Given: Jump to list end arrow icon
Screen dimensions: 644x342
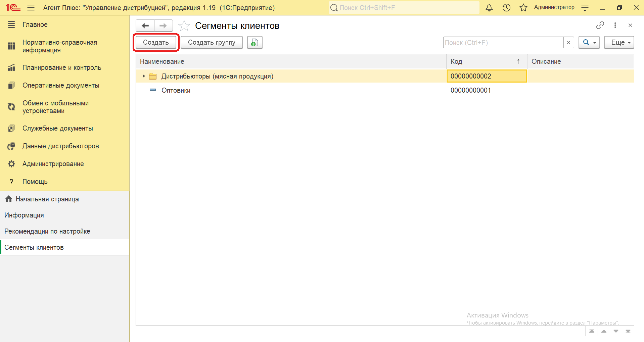Looking at the screenshot, I should coord(628,331).
